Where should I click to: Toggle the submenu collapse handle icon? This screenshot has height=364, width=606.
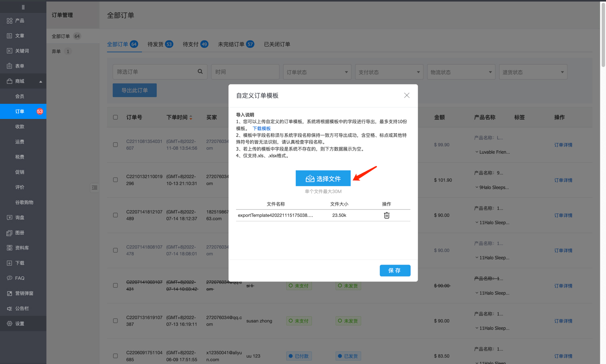tap(94, 187)
